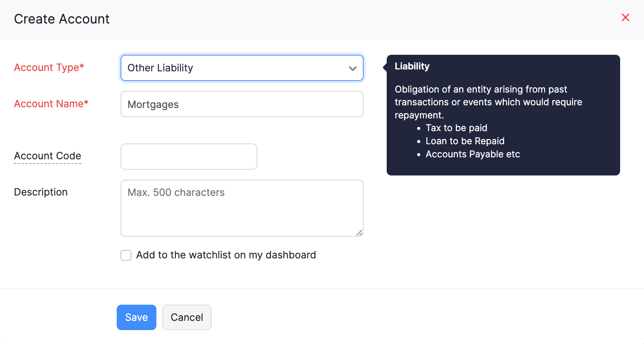The image size is (644, 344).
Task: Click the red Account Type label
Action: 49,67
